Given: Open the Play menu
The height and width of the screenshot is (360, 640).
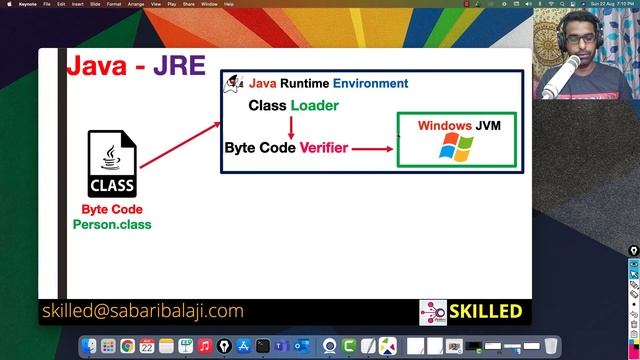Looking at the screenshot, I should [172, 4].
